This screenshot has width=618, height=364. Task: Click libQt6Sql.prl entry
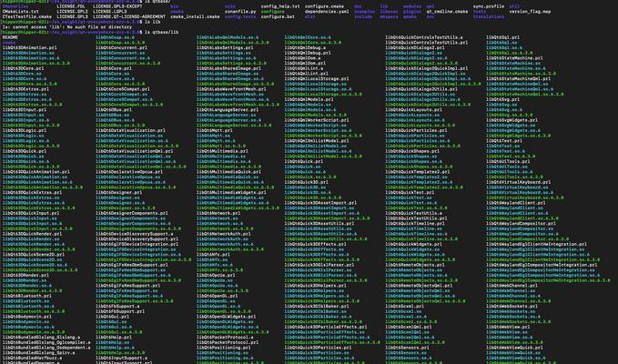coord(503,37)
